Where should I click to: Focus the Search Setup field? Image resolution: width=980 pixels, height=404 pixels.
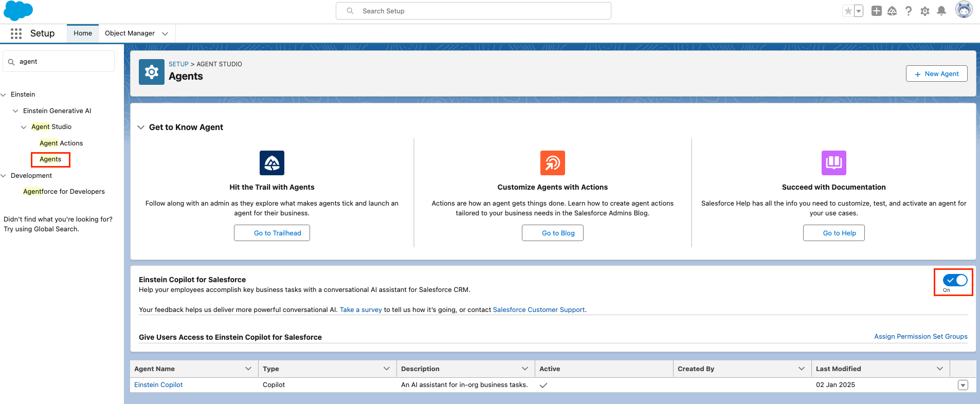pyautogui.click(x=473, y=11)
